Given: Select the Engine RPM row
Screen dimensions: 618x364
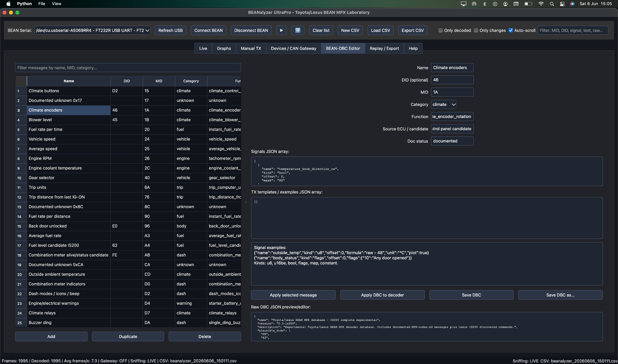Looking at the screenshot, I should pyautogui.click(x=128, y=158).
